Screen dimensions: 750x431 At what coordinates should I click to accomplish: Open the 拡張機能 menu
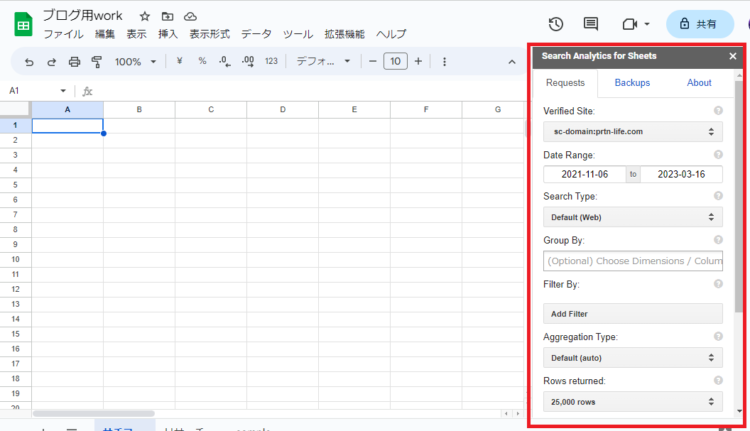(x=344, y=34)
